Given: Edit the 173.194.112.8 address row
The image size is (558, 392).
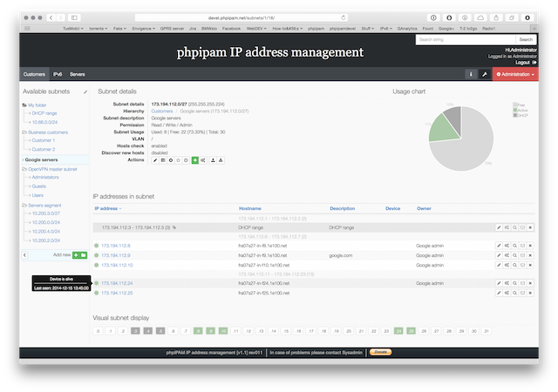Looking at the screenshot, I should pos(499,246).
